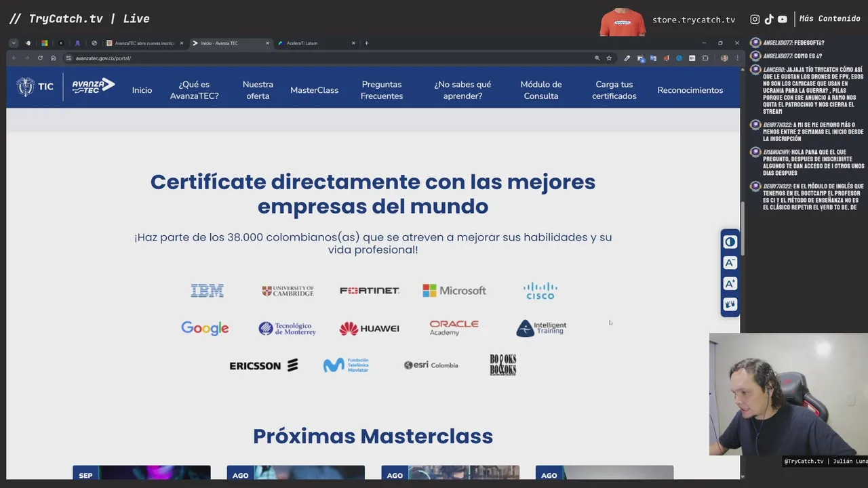Go to browser home page icon
The image size is (868, 488).
tap(53, 58)
